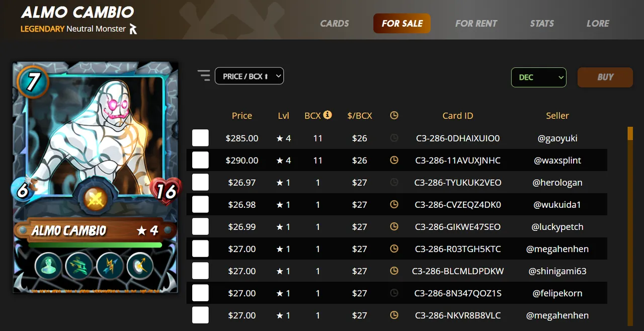The height and width of the screenshot is (331, 644).
Task: Select the FOR SALE tab
Action: click(402, 23)
